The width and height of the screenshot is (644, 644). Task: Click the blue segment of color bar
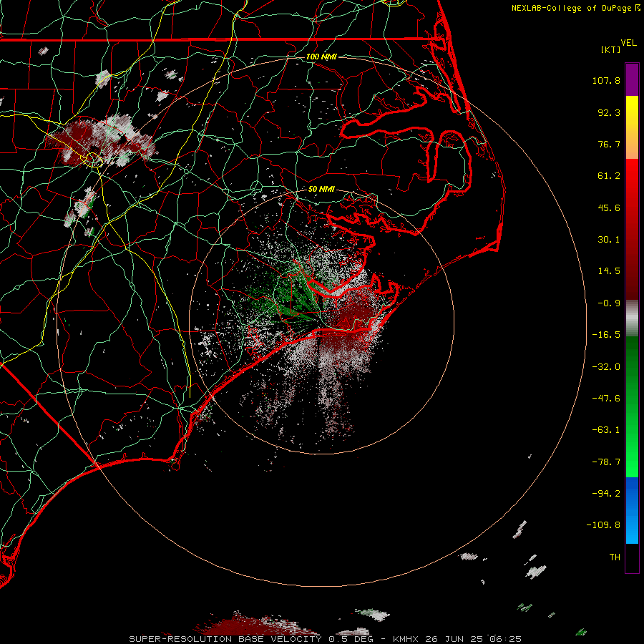click(x=632, y=510)
